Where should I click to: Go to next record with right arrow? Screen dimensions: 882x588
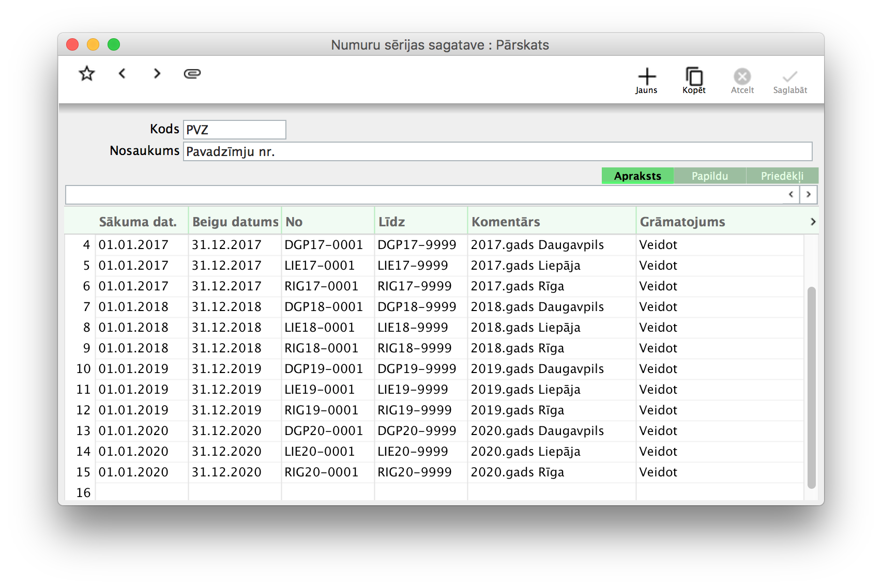pos(157,74)
